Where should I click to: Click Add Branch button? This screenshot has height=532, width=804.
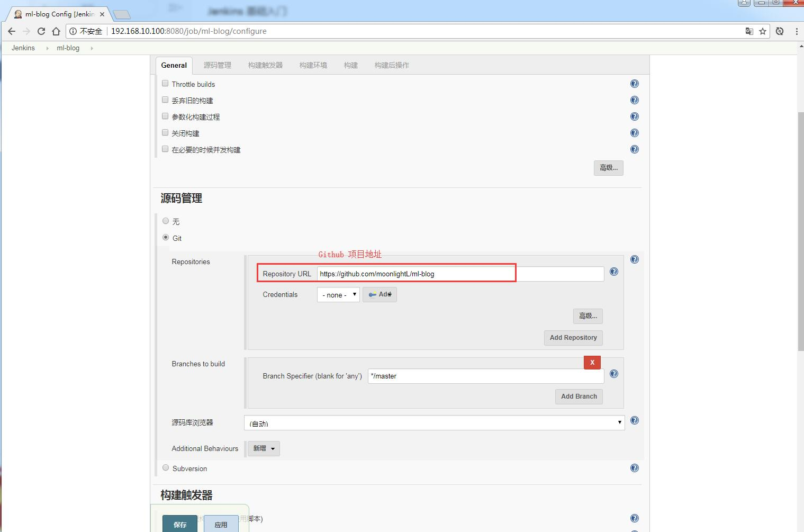click(579, 396)
